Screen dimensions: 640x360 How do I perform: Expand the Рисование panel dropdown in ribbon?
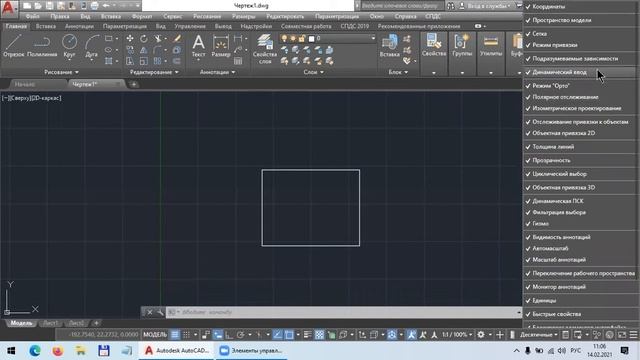click(61, 72)
